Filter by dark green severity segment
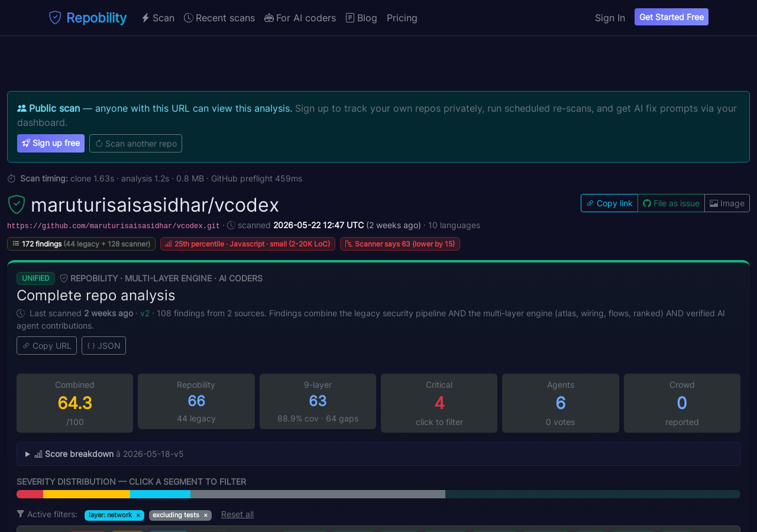 click(x=593, y=494)
